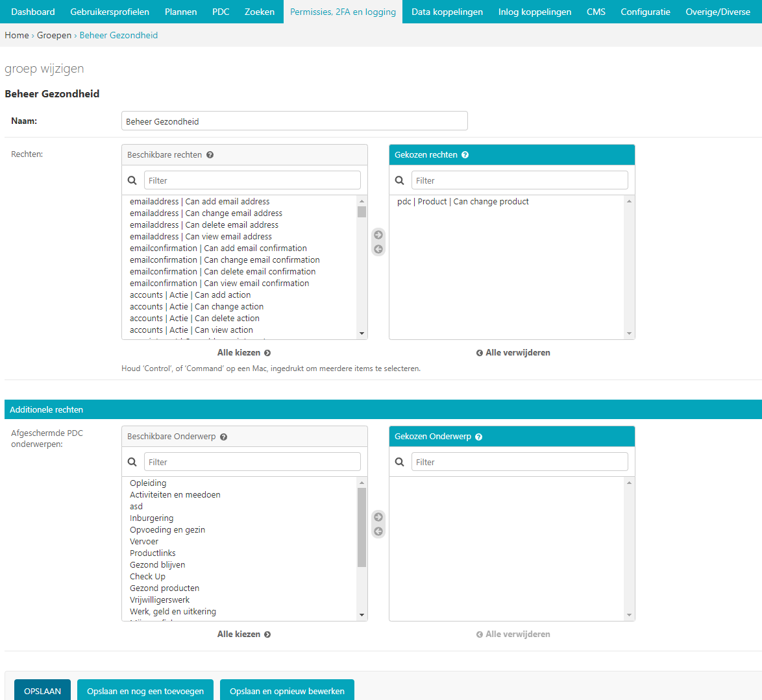
Task: Click left arrow to remove selected rechten
Action: pyautogui.click(x=378, y=249)
